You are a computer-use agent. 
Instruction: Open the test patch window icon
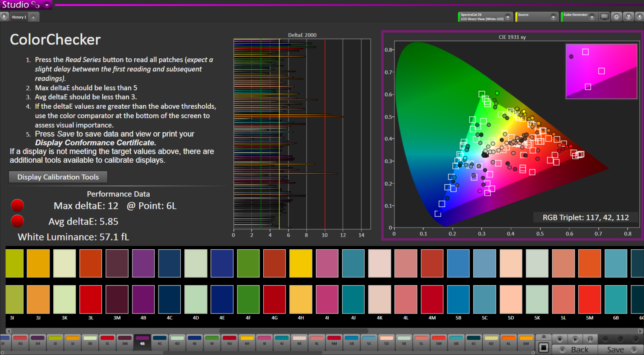(x=544, y=347)
